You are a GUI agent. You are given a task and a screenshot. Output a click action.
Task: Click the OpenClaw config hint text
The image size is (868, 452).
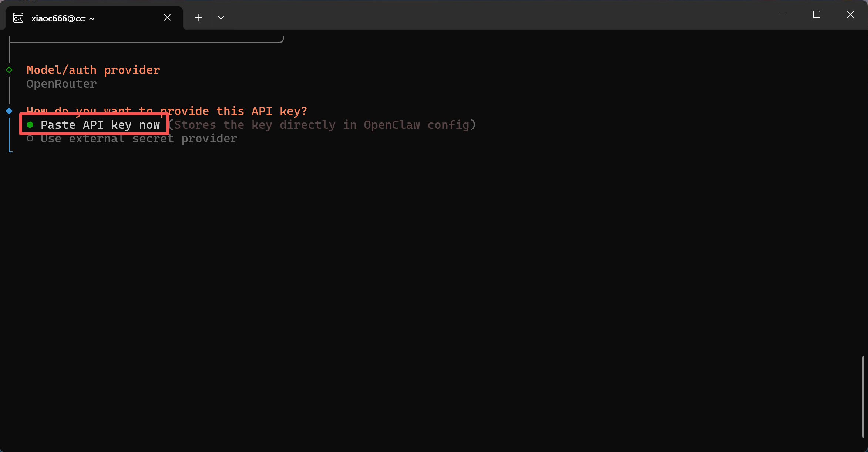click(x=322, y=125)
